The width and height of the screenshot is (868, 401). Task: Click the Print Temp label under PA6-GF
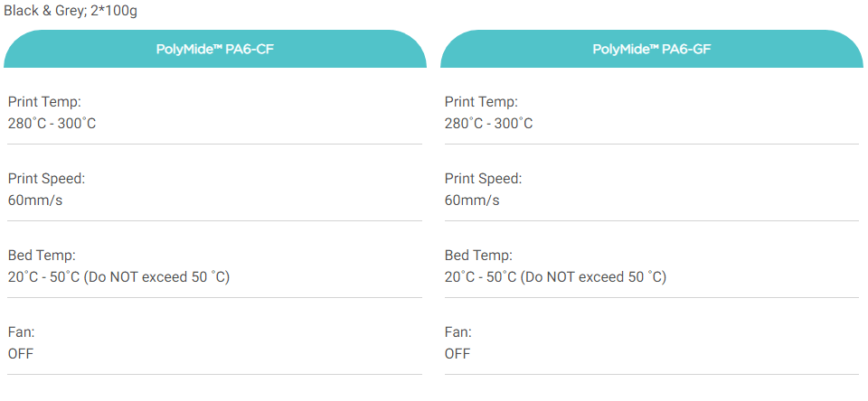coord(481,102)
